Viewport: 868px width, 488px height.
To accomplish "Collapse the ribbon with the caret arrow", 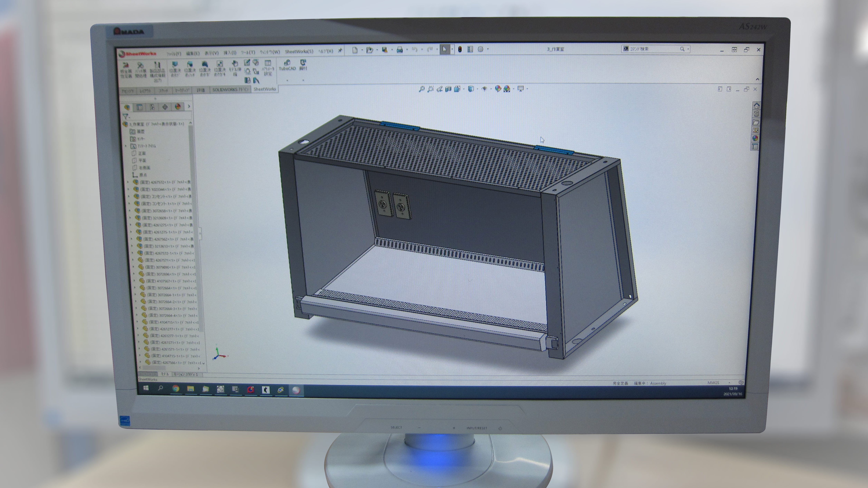I will 758,80.
